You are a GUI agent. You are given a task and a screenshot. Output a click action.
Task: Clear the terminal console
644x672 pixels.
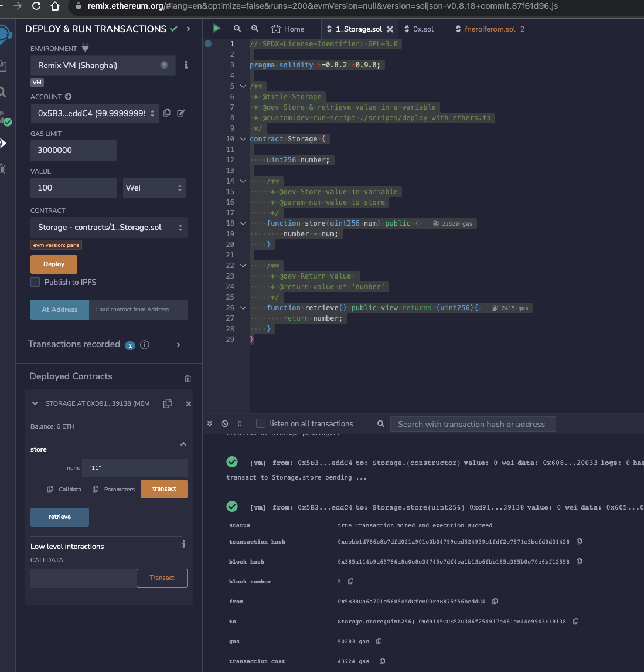tap(225, 423)
